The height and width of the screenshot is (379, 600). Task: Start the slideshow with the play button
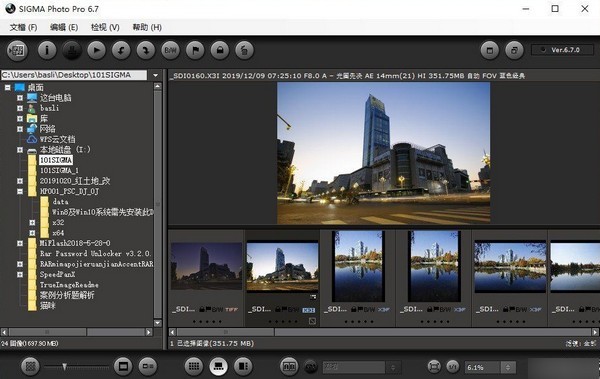(x=96, y=50)
